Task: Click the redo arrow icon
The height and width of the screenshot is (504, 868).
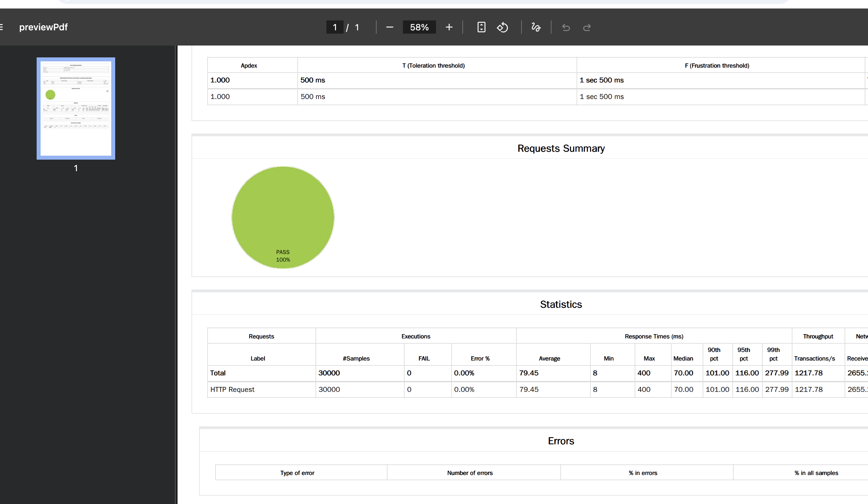Action: tap(587, 27)
